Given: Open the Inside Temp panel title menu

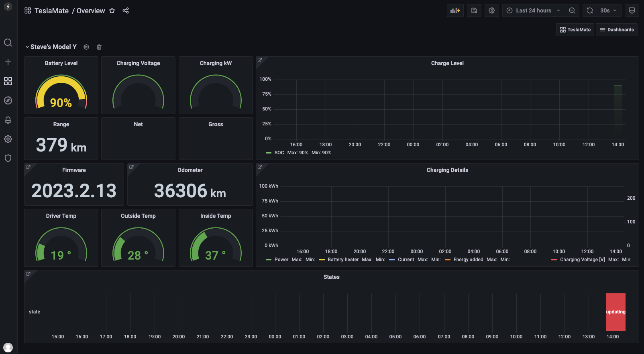Looking at the screenshot, I should pyautogui.click(x=216, y=216).
